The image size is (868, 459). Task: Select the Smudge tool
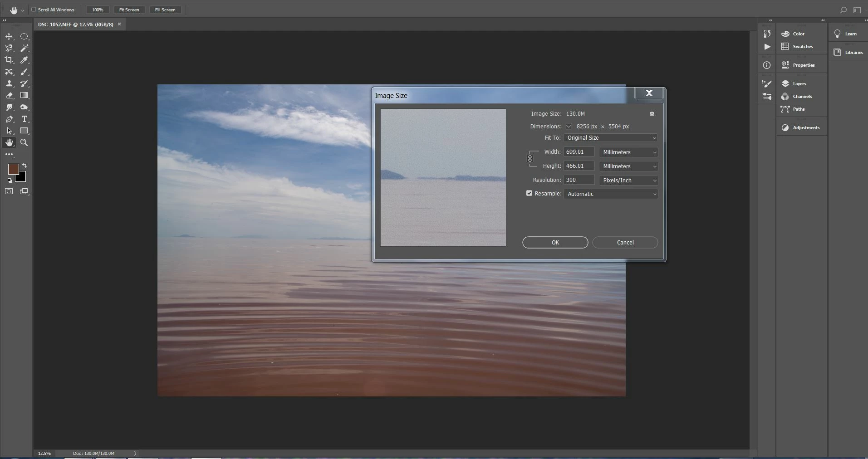point(9,107)
